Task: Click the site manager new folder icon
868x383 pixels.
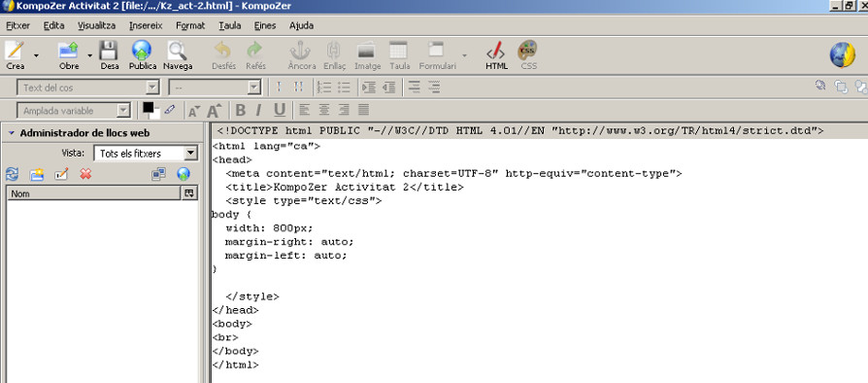Action: click(37, 175)
